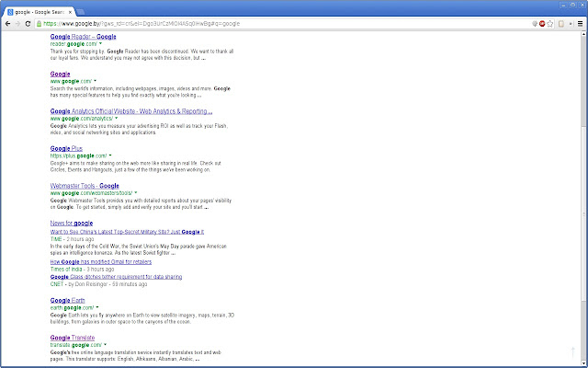The width and height of the screenshot is (588, 368).
Task: Click the www.google.com/analytics/ green URL
Action: (82, 119)
